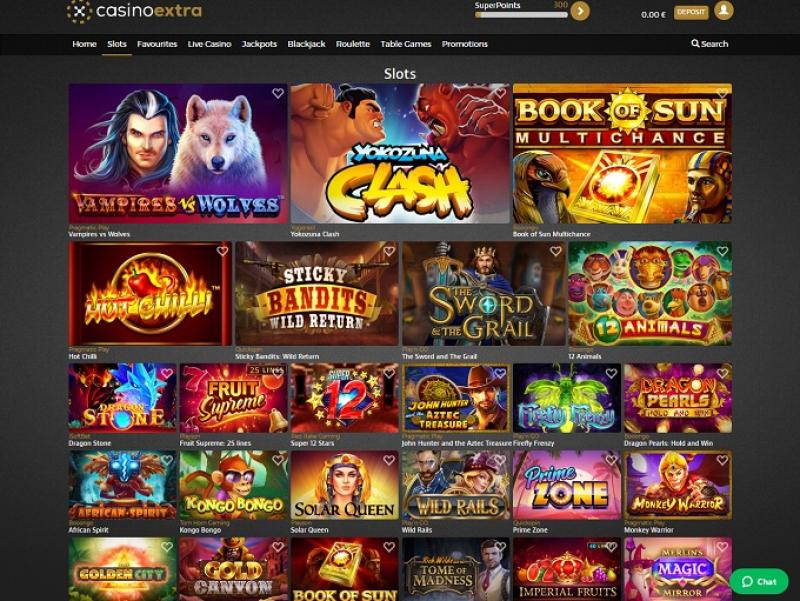Open the green Chat bubble
The width and height of the screenshot is (800, 601).
(x=759, y=581)
